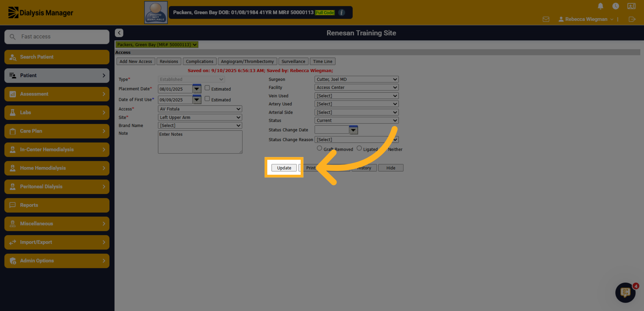Open Date of First Use calendar picker
The height and width of the screenshot is (311, 644).
(197, 99)
